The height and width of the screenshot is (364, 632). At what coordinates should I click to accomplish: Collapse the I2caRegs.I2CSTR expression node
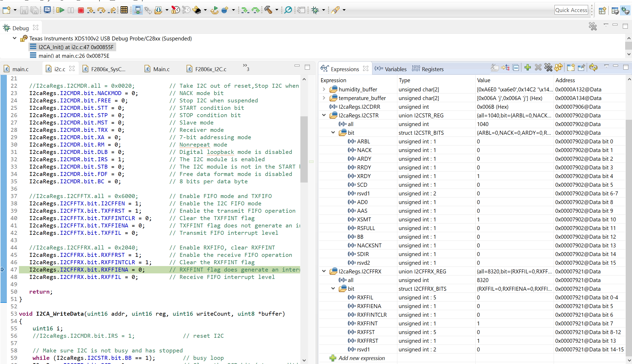click(324, 115)
